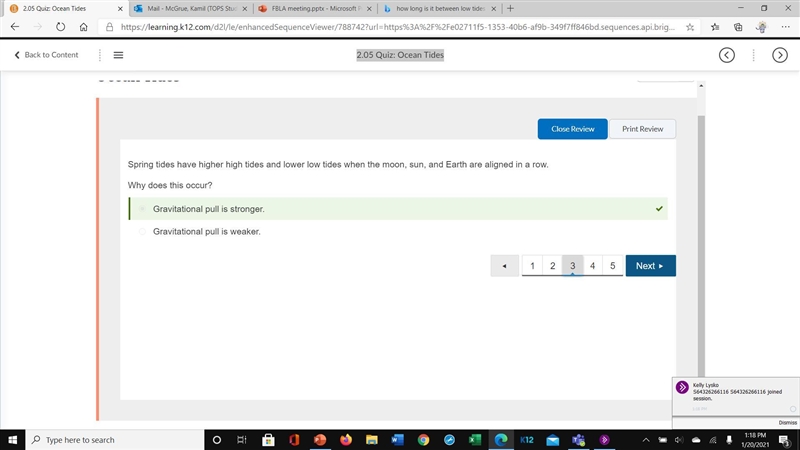Go to the previous content item arrow

tap(727, 55)
